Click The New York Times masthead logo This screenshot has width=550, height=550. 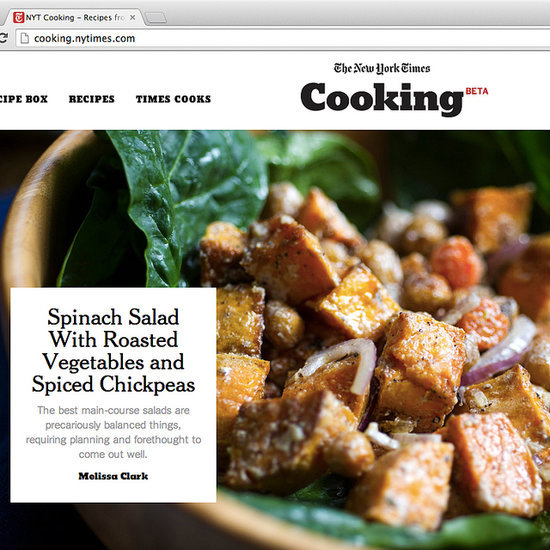(x=382, y=68)
